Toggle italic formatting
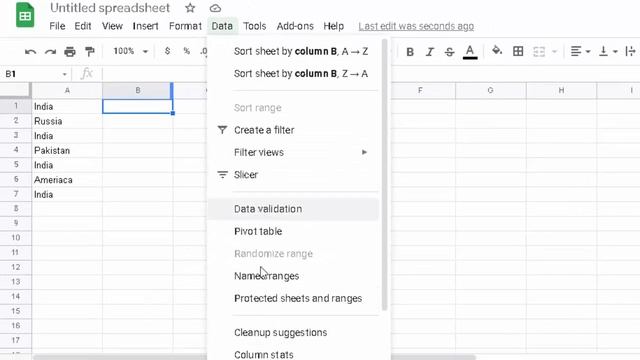 coord(429,52)
